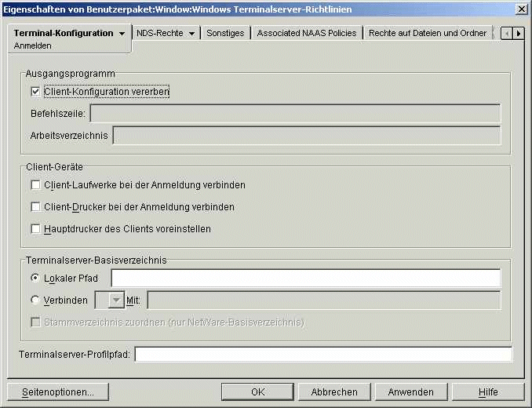The width and height of the screenshot is (532, 408).
Task: Apply changes with Anwenden button
Action: coord(411,392)
